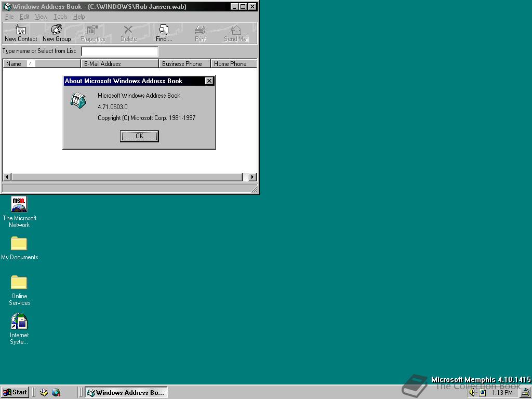Click OK in the About dialog
Screen dimensions: 532x399
pyautogui.click(x=139, y=136)
